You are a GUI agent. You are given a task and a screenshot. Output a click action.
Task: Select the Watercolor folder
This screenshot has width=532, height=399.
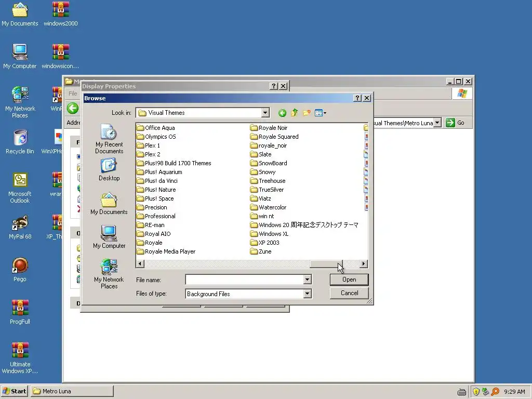269,207
